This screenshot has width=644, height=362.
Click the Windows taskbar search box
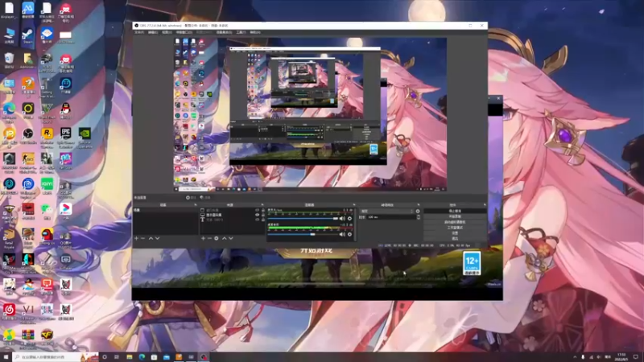pos(56,357)
